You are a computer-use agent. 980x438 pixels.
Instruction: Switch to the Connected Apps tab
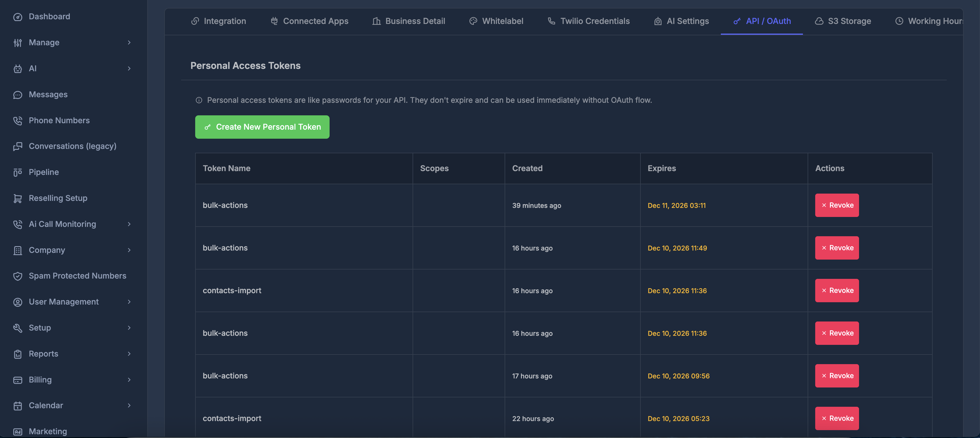pyautogui.click(x=309, y=21)
